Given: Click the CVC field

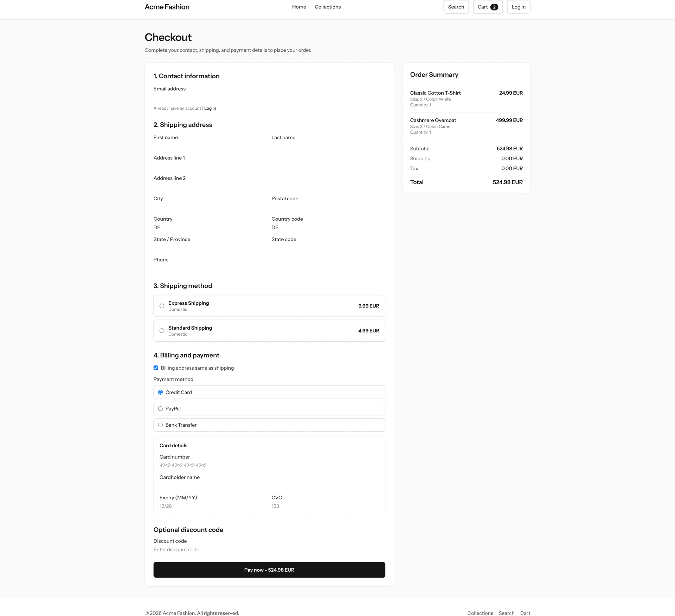Looking at the screenshot, I should [316, 506].
